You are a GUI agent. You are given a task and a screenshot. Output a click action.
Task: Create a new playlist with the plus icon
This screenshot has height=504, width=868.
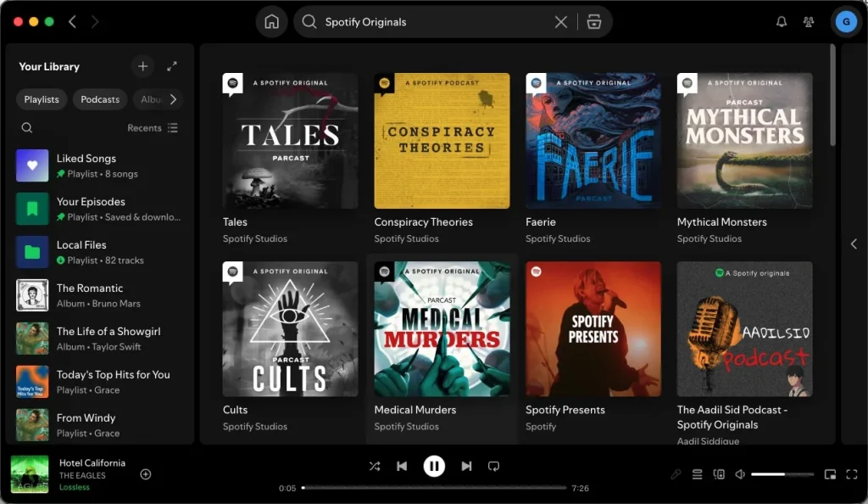coord(142,66)
